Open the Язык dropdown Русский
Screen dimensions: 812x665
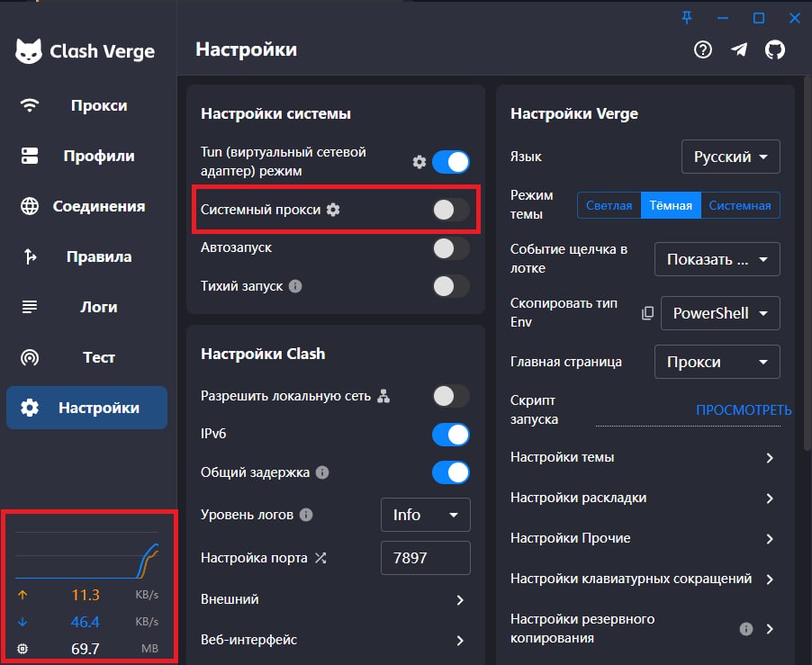point(731,157)
